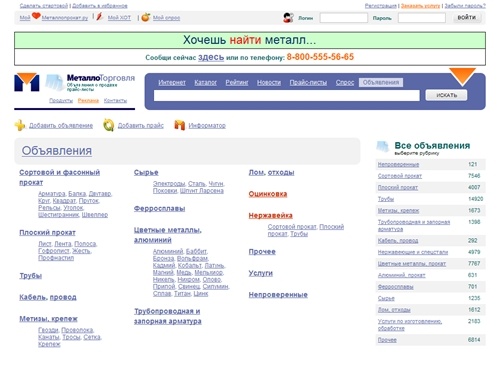Open the Профнастил subcategory link
This screenshot has height=375, width=500.
tap(56, 258)
